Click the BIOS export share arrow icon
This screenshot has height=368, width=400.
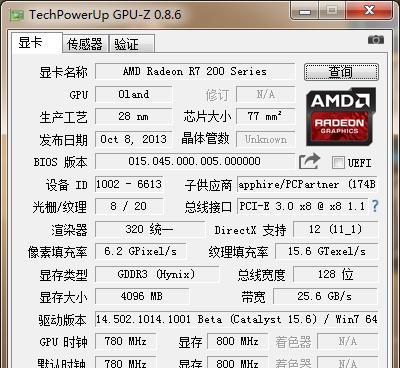[x=309, y=162]
